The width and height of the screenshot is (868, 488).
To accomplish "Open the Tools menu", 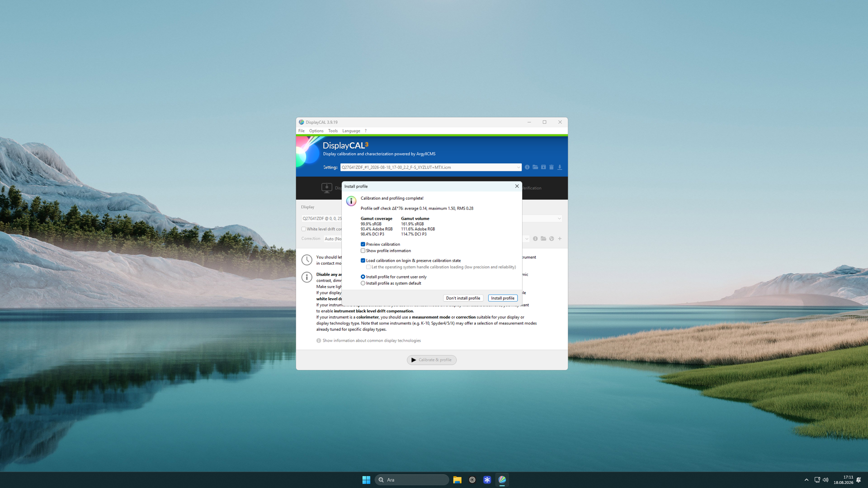I will (333, 131).
